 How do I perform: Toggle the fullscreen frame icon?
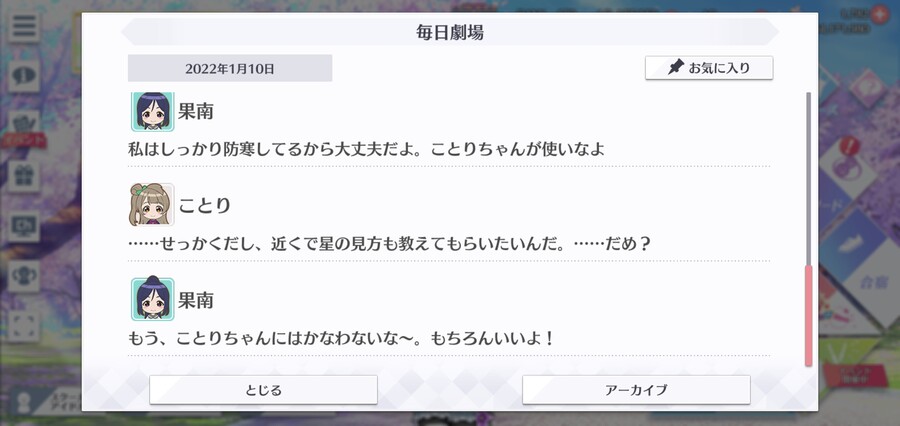tap(24, 326)
